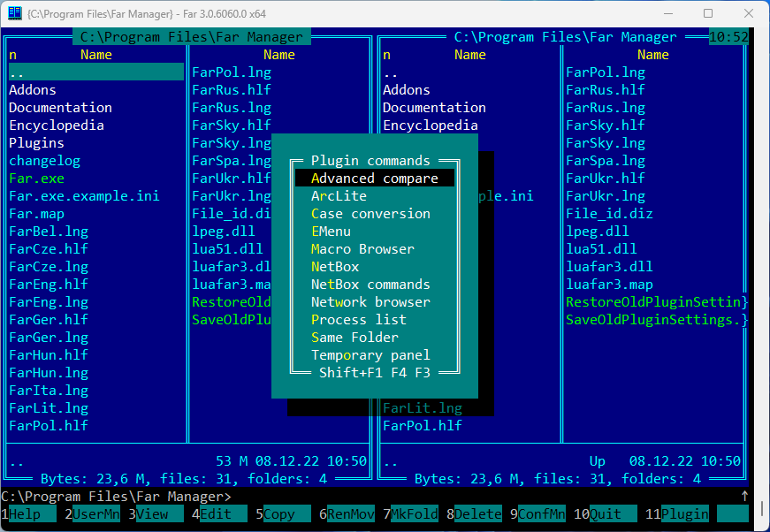Select Advanced compare in Plugin commands
The image size is (770, 532).
pyautogui.click(x=375, y=179)
